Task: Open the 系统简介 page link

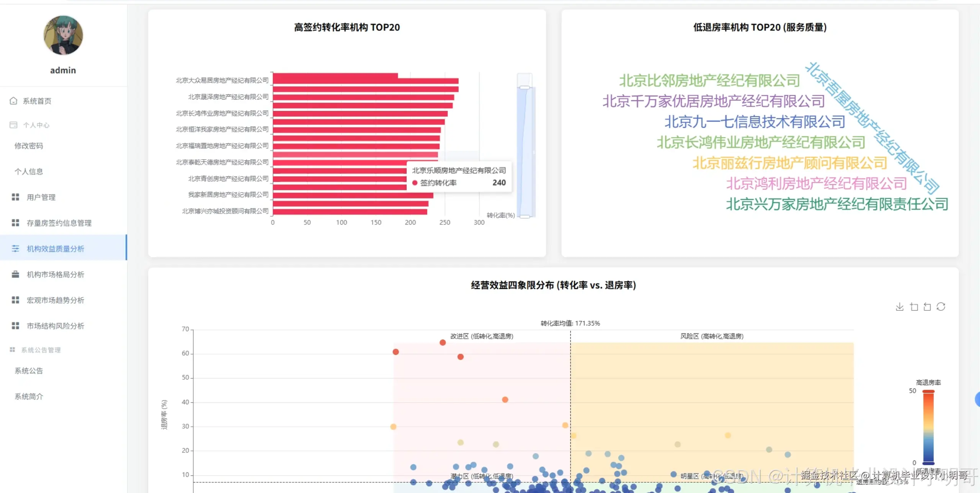Action: click(x=29, y=397)
